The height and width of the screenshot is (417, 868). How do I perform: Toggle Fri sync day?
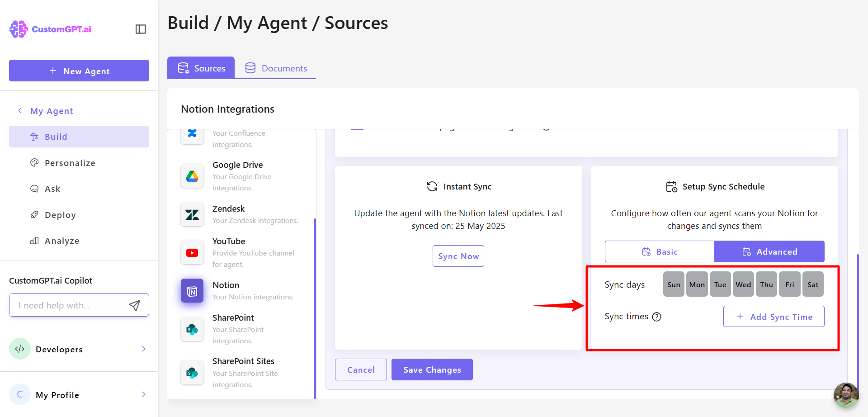pos(790,284)
